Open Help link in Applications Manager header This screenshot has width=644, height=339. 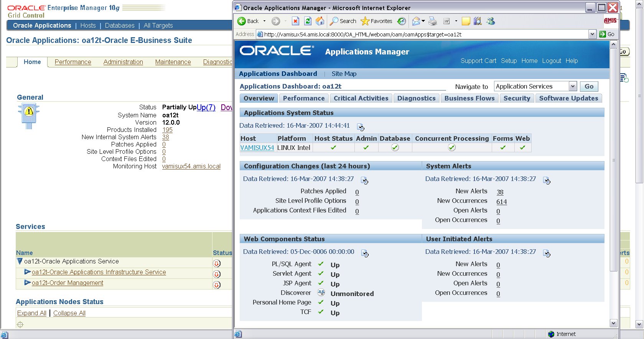(572, 61)
